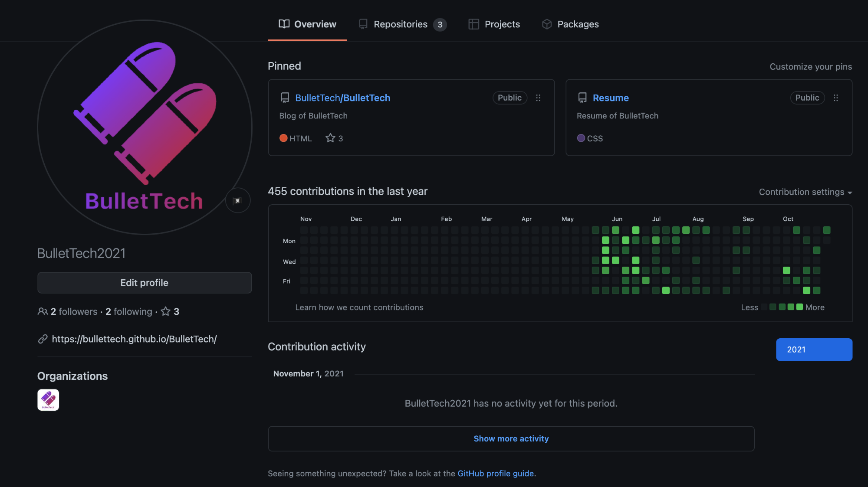
Task: Open the GitHub profile guide link
Action: click(x=496, y=474)
